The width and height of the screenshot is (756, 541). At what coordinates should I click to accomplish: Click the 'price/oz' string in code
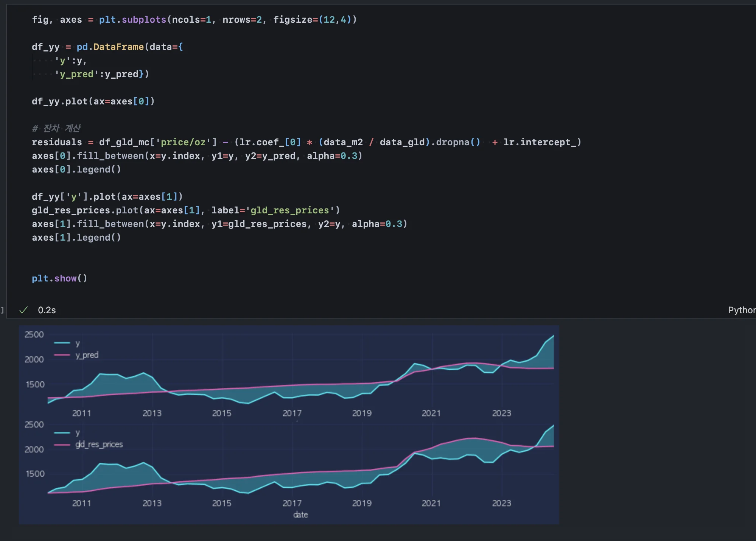coord(183,142)
